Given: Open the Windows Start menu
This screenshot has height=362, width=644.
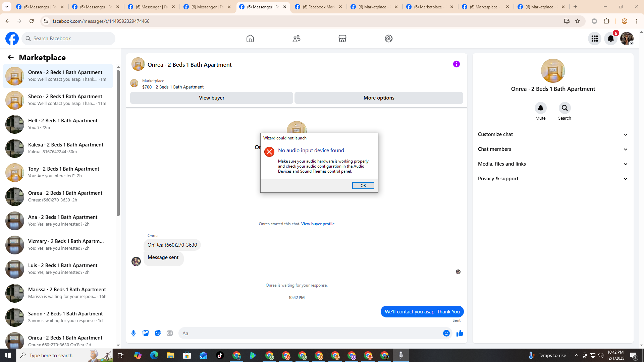Looking at the screenshot, I should 8,355.
